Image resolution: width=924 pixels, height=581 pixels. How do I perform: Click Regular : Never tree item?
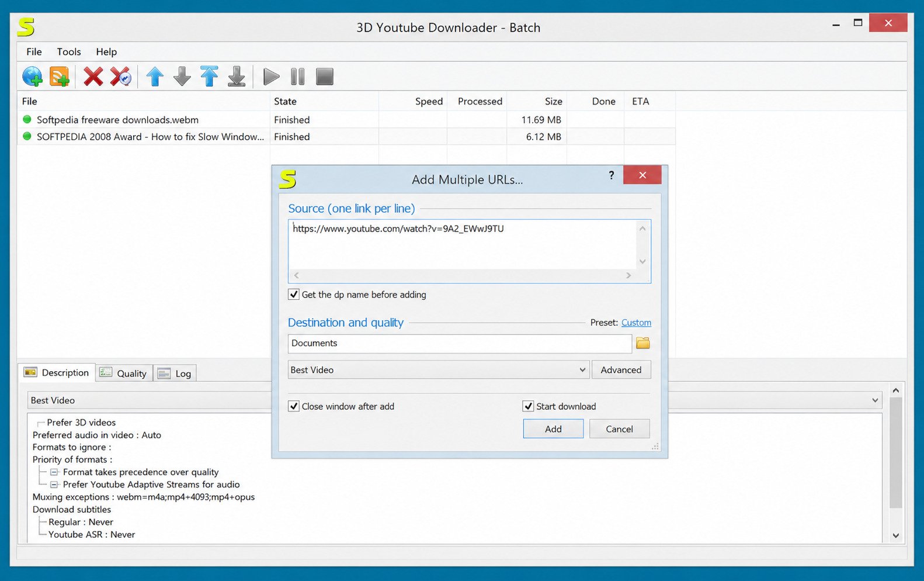click(81, 522)
